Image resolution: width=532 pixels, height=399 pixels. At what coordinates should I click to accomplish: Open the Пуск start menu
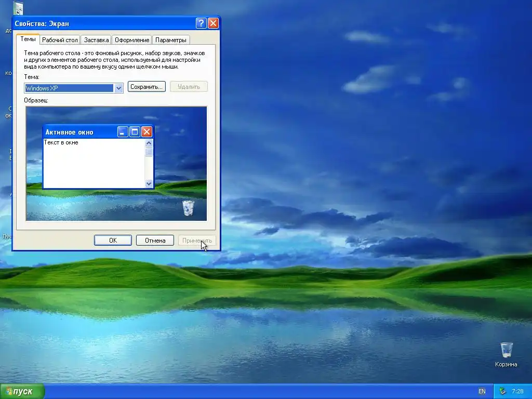pyautogui.click(x=22, y=391)
